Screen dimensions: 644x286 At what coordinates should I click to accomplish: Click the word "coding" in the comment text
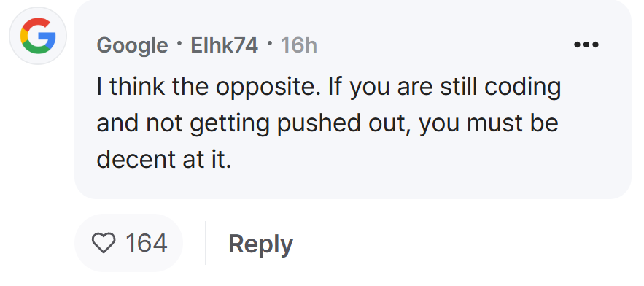(522, 87)
